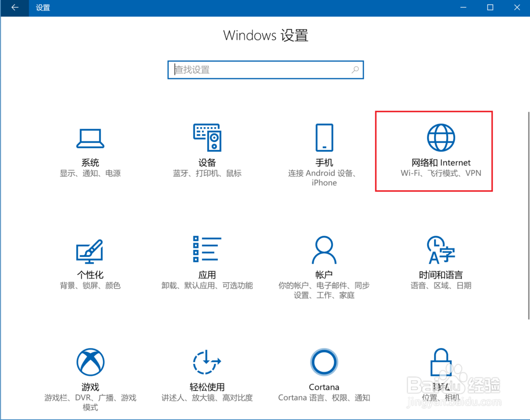The height and width of the screenshot is (420, 530).
Task: Click the text 蓝牙、打印机、鼠标
Action: coord(207,173)
